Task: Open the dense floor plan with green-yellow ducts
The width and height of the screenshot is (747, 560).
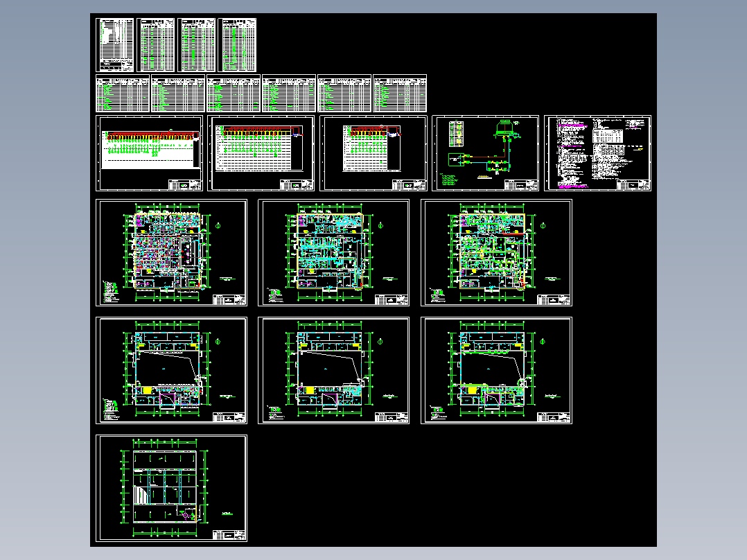Action: tap(496, 252)
